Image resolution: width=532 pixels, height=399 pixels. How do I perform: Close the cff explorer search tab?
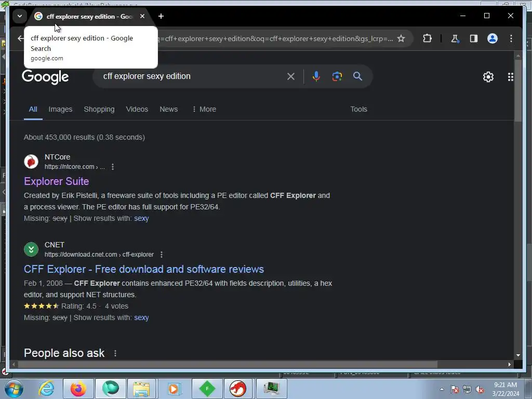(142, 16)
